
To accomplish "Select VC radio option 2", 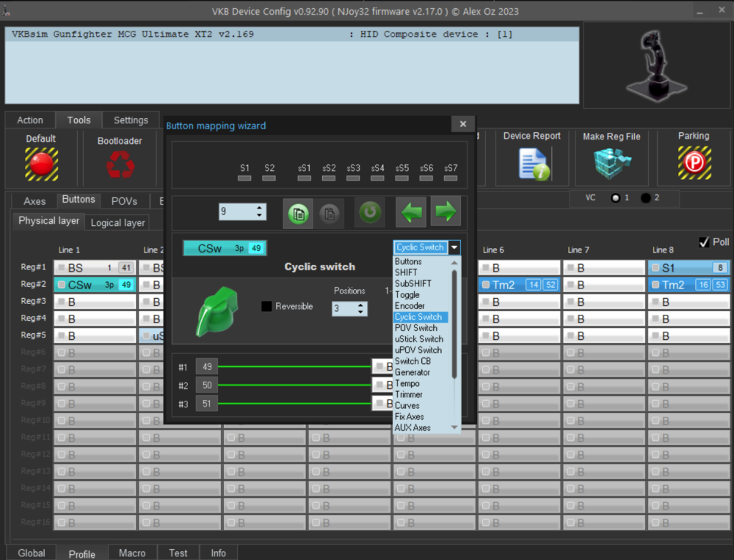I will click(645, 198).
